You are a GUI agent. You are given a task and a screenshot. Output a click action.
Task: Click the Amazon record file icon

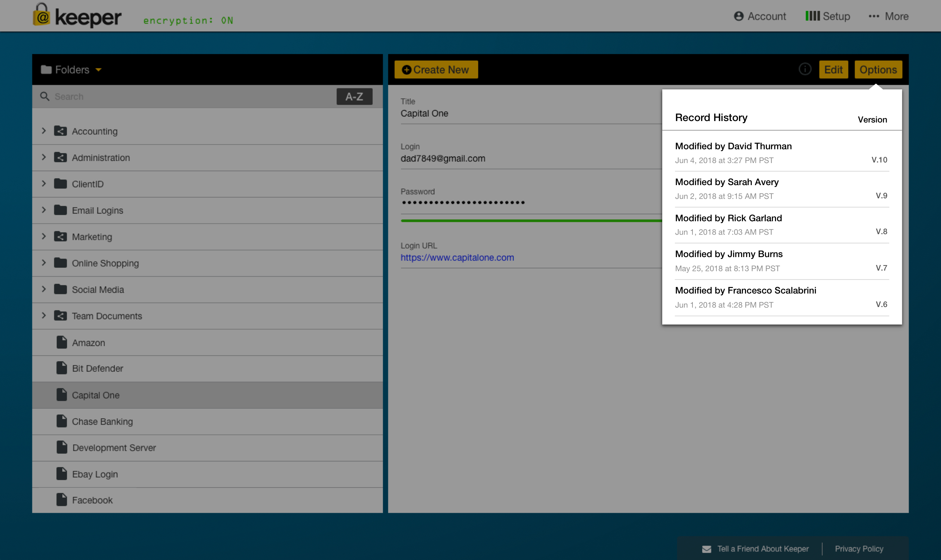point(61,342)
